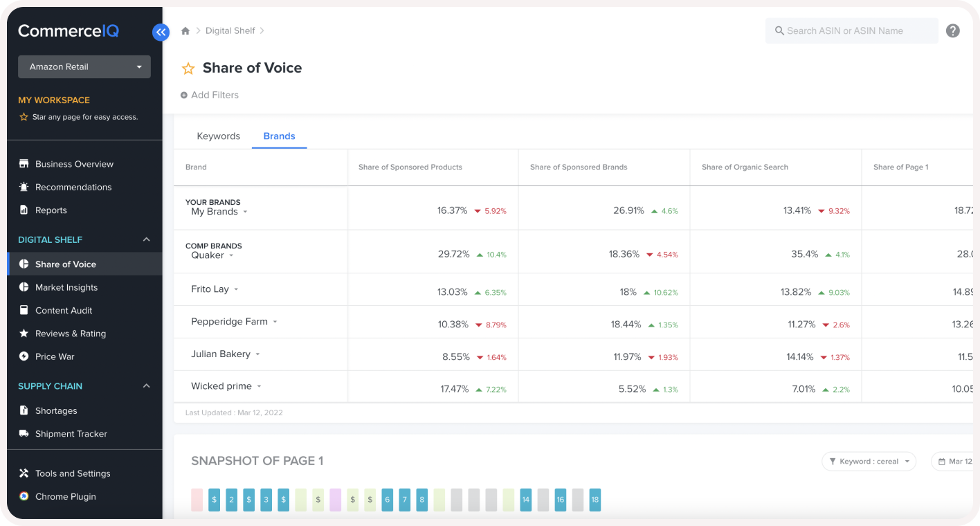Expand the Frito Lay brand arrow
The image size is (980, 526).
236,289
